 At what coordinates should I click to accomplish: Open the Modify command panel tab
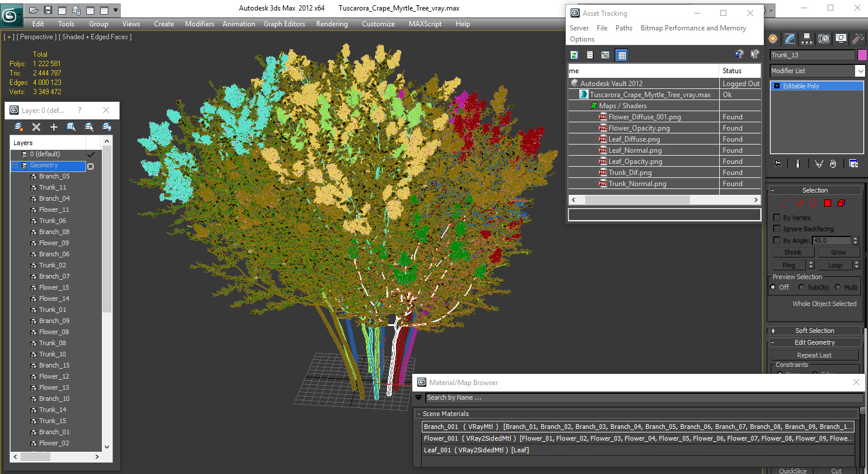790,39
